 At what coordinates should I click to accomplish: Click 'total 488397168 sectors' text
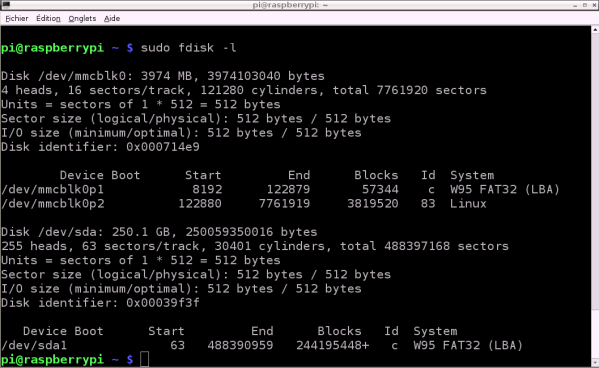[424, 246]
